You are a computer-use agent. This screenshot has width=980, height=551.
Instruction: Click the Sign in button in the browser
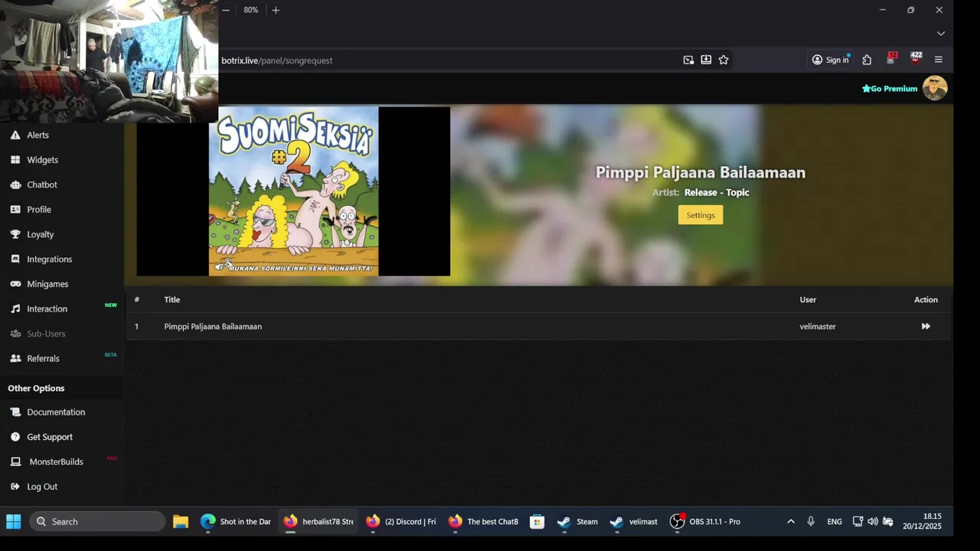(831, 60)
